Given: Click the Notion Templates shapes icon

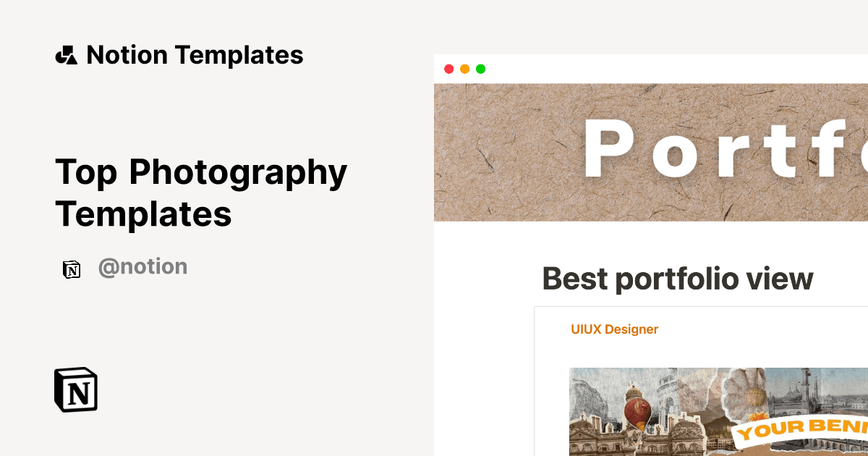Looking at the screenshot, I should point(66,55).
